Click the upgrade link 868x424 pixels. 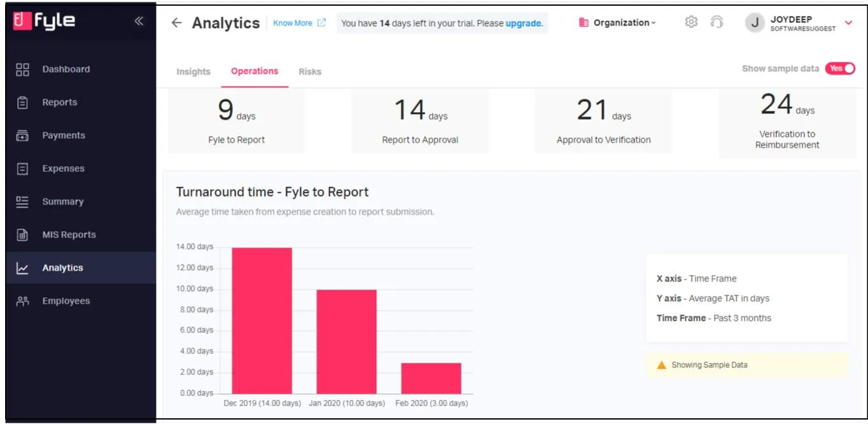pos(524,23)
